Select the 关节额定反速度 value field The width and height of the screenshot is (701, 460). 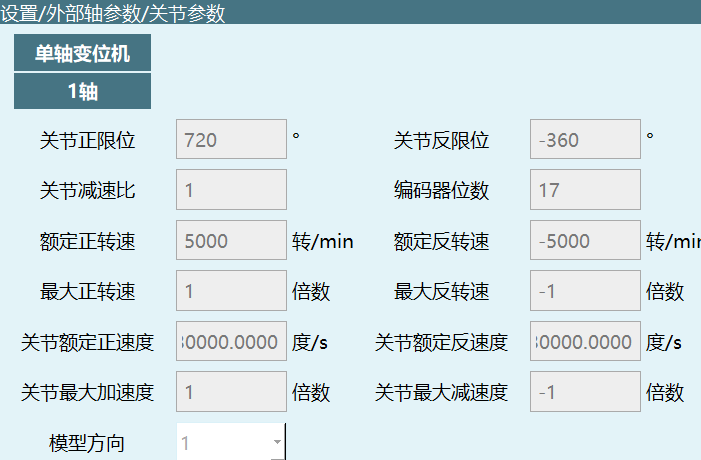[585, 341]
